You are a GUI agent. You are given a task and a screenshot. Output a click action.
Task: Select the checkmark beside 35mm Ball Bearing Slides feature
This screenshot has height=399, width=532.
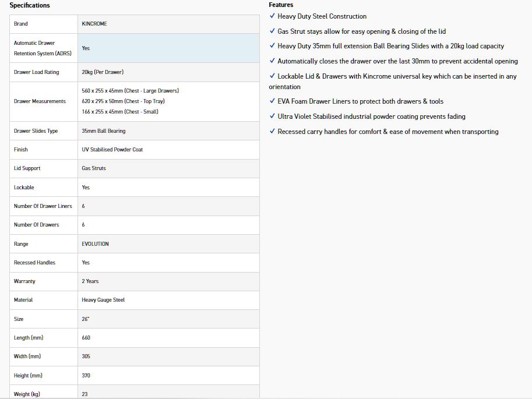click(272, 46)
